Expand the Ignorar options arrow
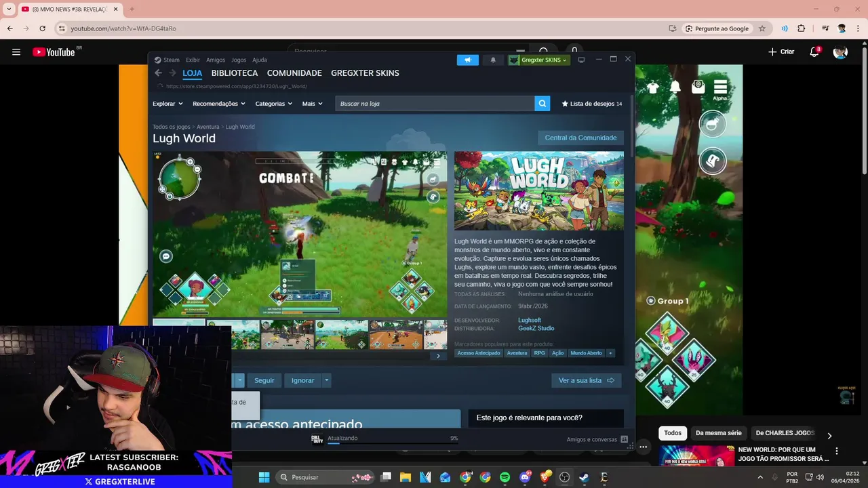The image size is (868, 488). pos(327,380)
